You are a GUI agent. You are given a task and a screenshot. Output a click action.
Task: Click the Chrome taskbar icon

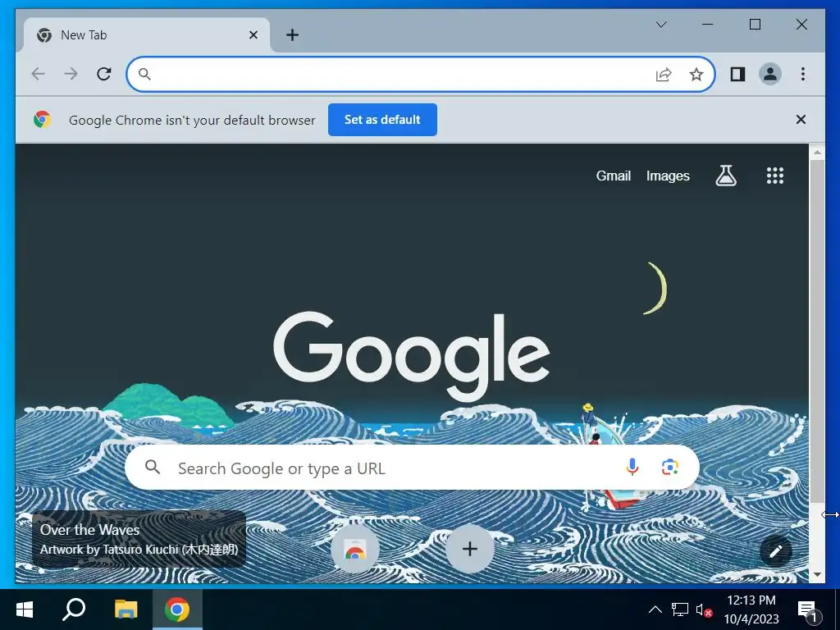click(177, 609)
